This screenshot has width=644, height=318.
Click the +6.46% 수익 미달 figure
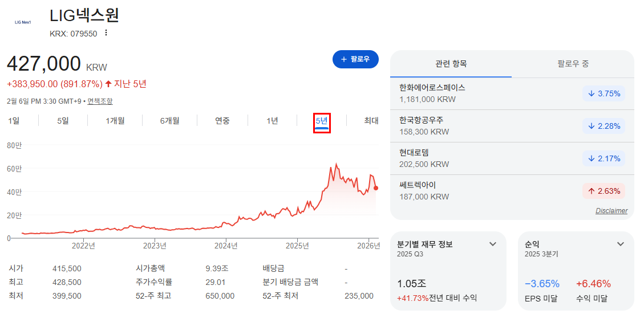[593, 284]
